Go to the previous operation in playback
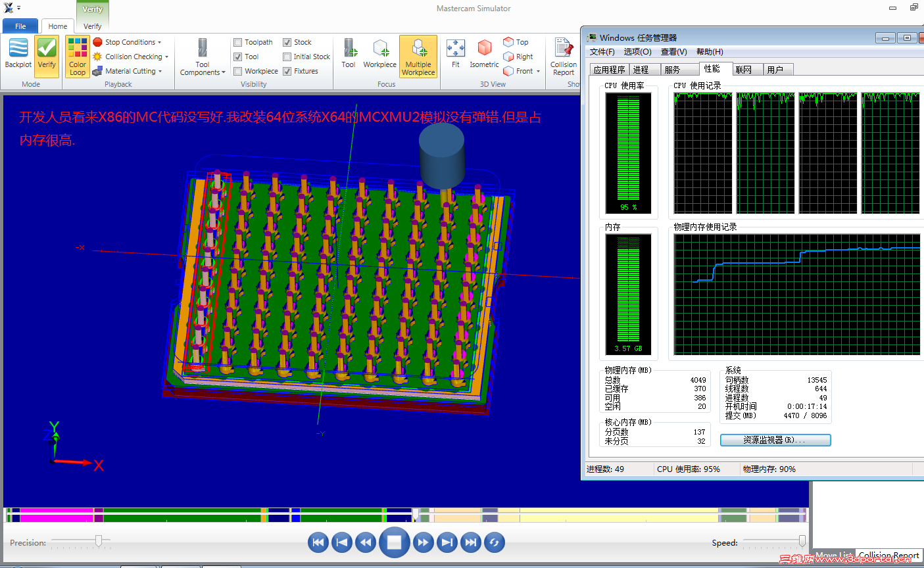 pos(342,542)
